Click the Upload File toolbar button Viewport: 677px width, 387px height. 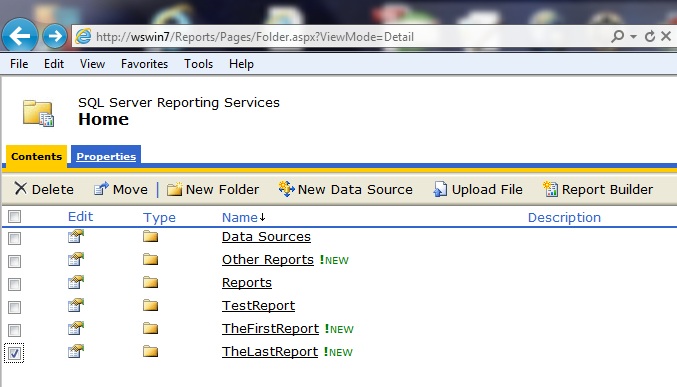pyautogui.click(x=478, y=189)
